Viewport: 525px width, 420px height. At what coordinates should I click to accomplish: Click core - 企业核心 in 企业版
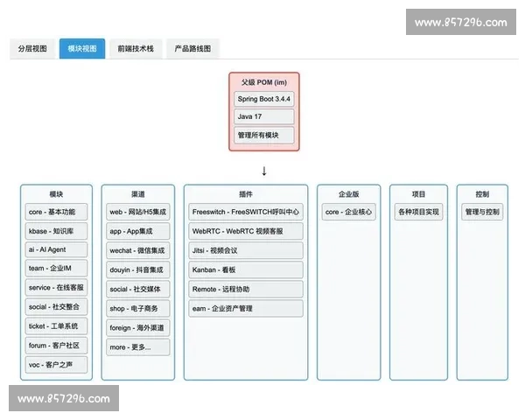(x=348, y=213)
